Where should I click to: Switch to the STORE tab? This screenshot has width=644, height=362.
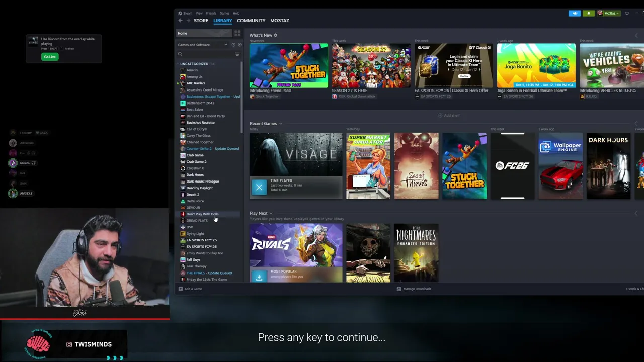(201, 21)
